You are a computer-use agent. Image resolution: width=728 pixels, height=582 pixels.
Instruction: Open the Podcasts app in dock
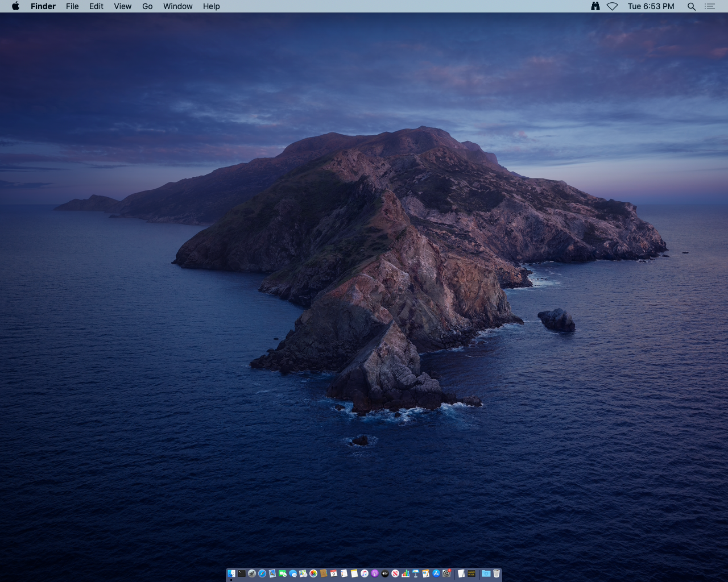pyautogui.click(x=375, y=573)
